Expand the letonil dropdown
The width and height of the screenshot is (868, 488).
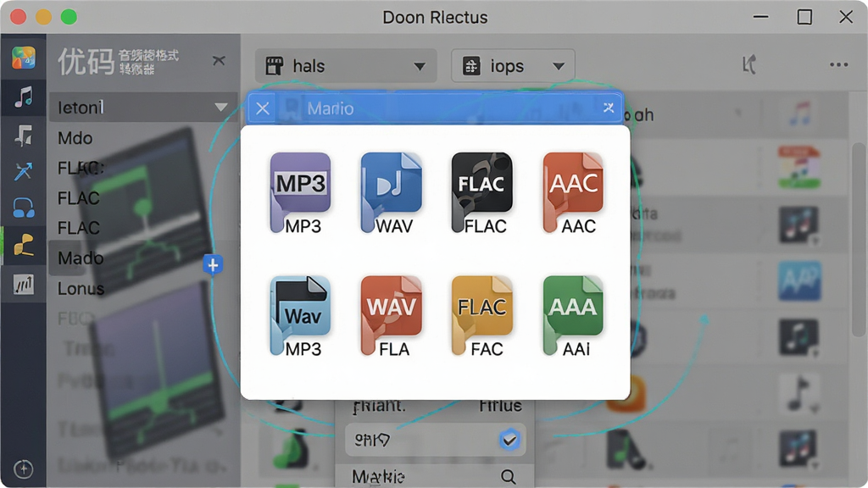pos(143,107)
